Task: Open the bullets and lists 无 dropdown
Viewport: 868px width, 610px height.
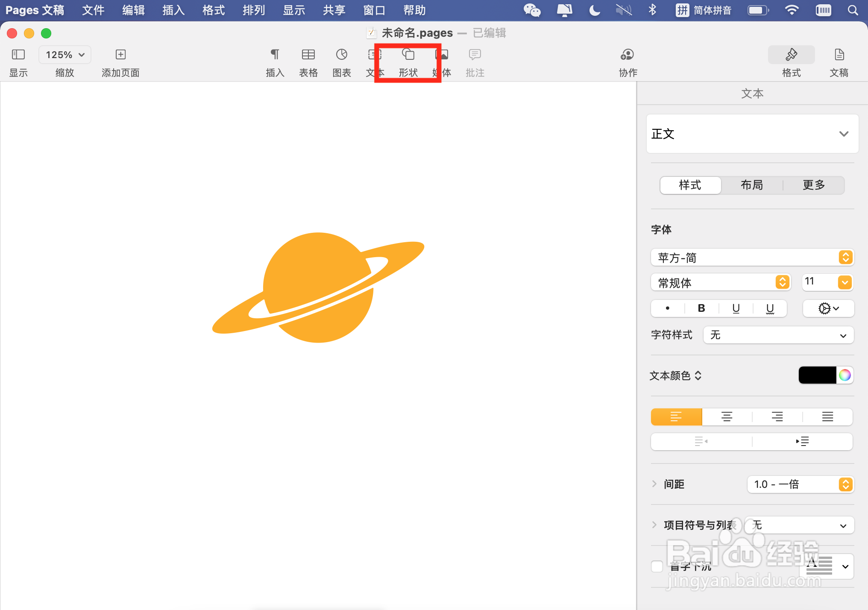Action: [799, 525]
